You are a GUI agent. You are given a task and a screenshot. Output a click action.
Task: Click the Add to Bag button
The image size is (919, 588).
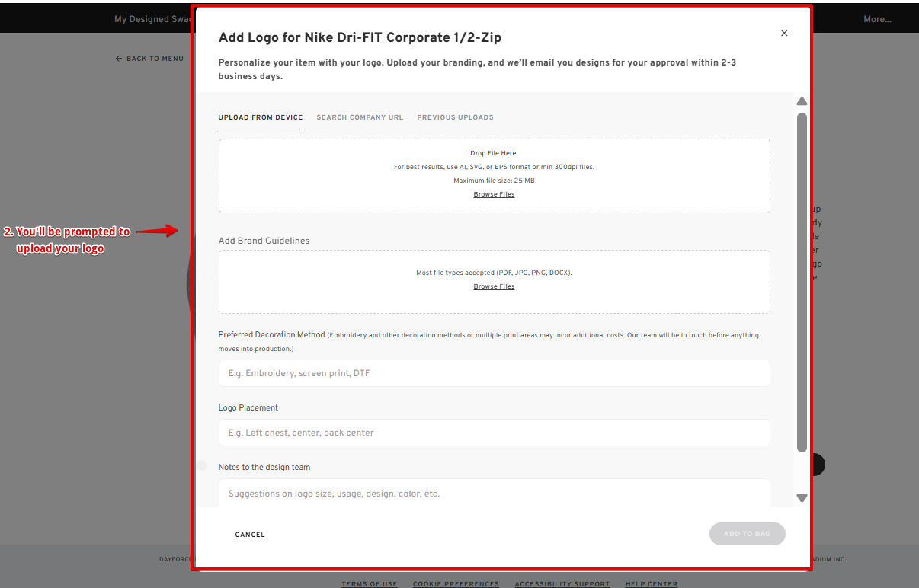(x=747, y=534)
